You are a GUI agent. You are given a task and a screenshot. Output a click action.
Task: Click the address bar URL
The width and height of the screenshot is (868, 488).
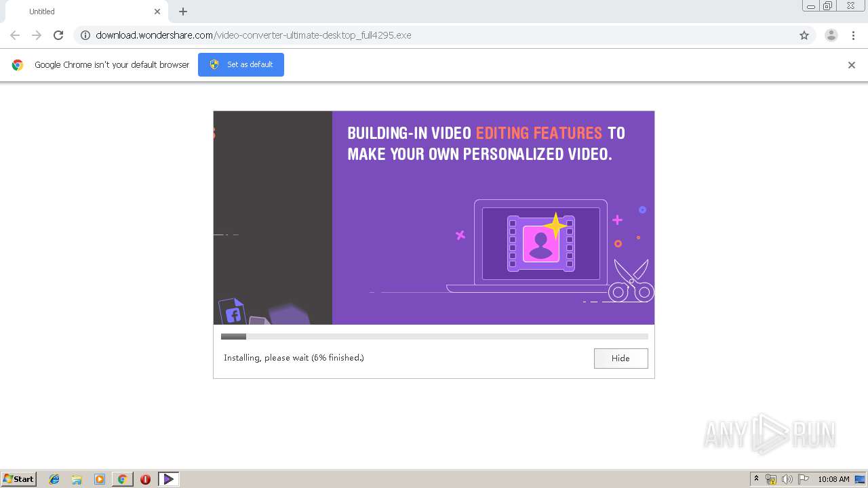point(254,35)
